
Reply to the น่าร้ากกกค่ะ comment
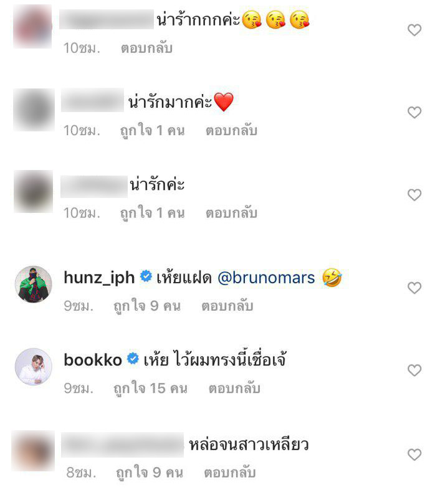click(x=146, y=48)
